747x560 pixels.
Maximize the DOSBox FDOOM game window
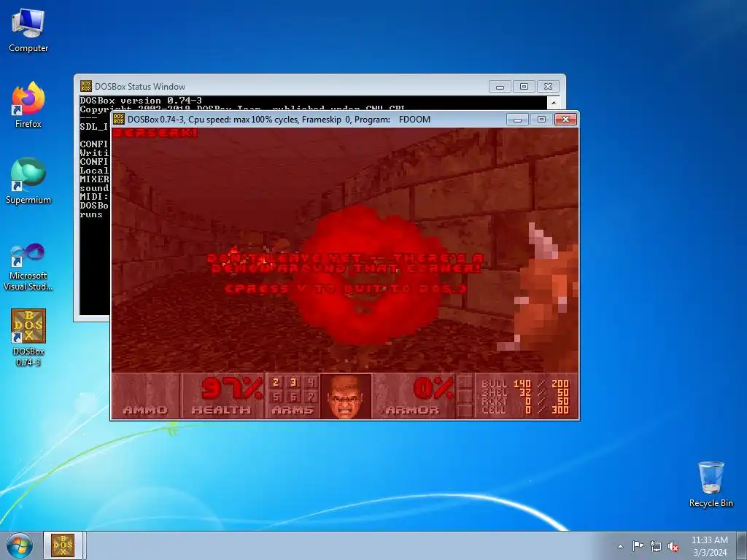coord(541,119)
